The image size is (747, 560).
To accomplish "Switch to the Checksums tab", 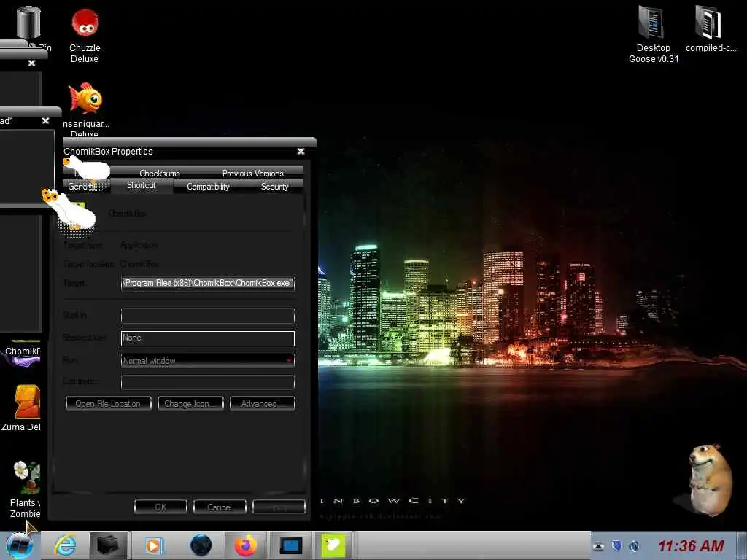I will (160, 174).
